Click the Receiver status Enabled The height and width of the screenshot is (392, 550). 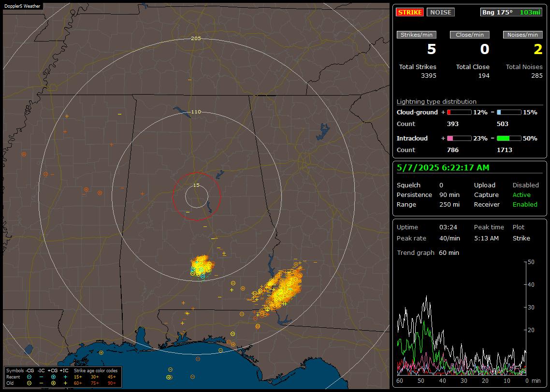pyautogui.click(x=525, y=205)
